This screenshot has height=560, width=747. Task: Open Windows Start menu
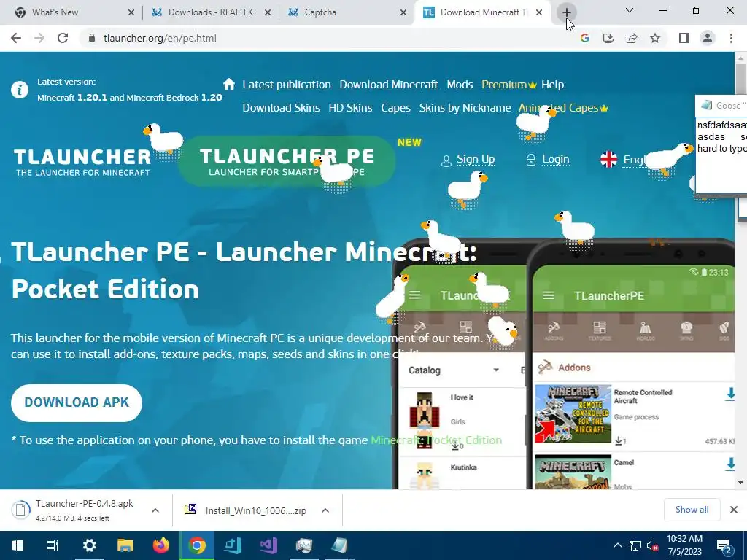18,545
